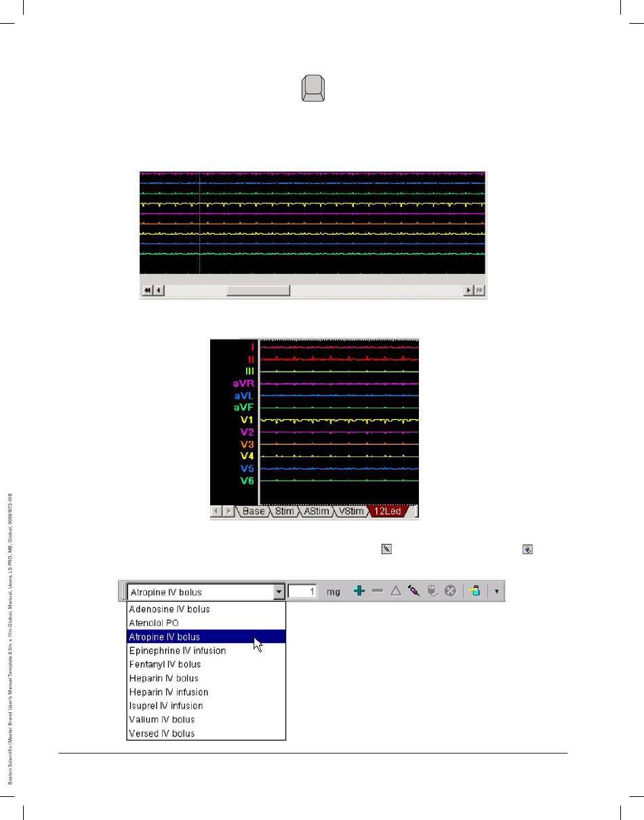Click the aVR channel label
Screen dimensions: 644x820
244,383
